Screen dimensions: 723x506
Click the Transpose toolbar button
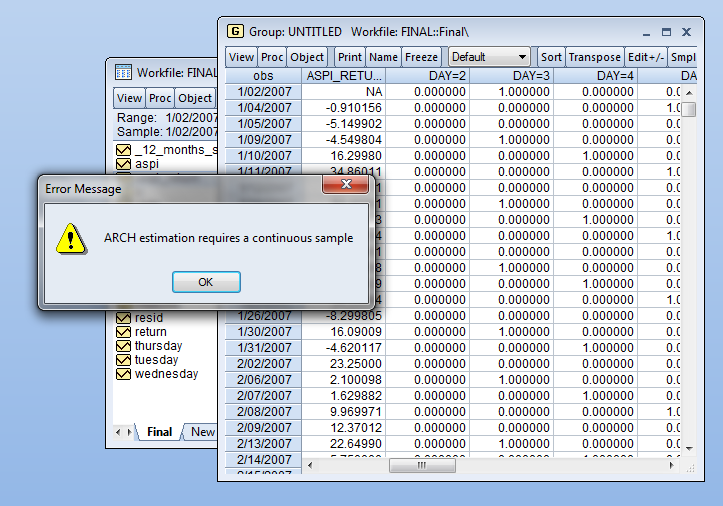coord(594,58)
